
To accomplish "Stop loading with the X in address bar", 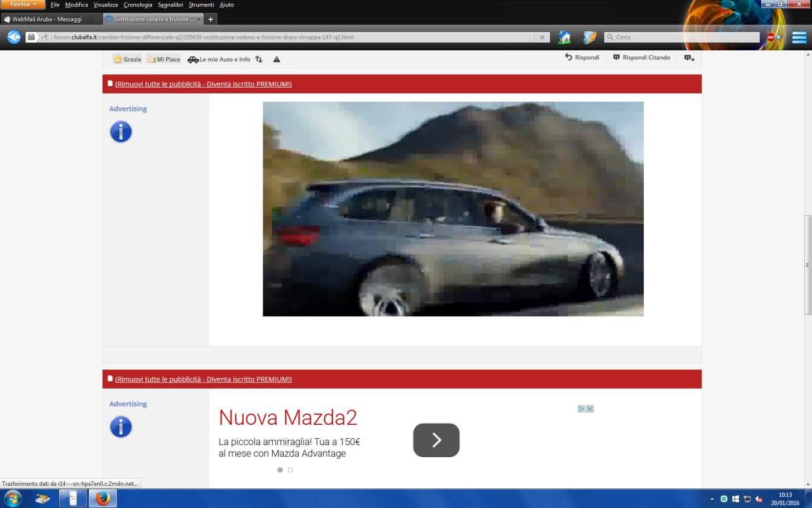I will (x=542, y=37).
